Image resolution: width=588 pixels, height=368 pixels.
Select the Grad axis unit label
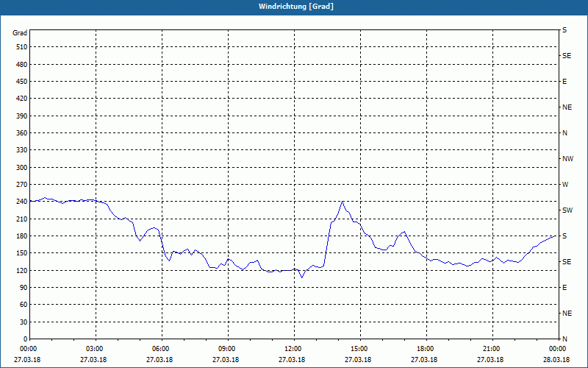pos(20,33)
